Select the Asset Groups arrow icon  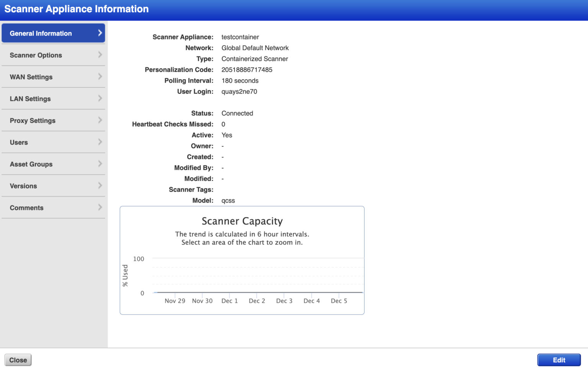point(100,164)
